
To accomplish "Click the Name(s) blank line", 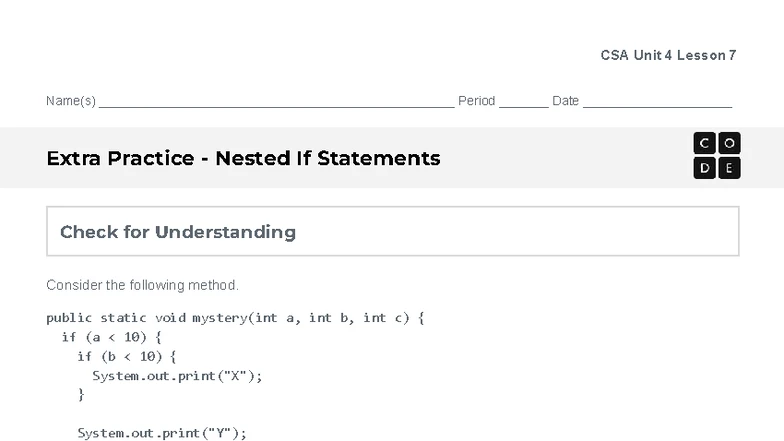I will point(276,103).
